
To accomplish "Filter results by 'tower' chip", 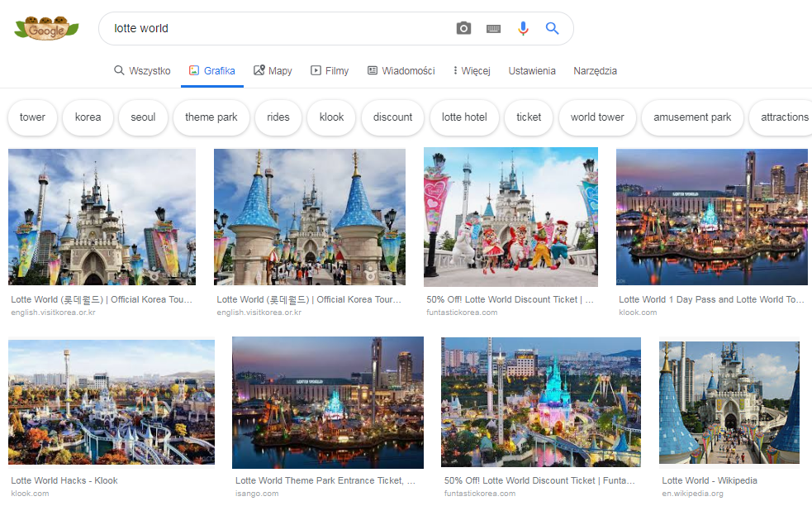I will (32, 117).
